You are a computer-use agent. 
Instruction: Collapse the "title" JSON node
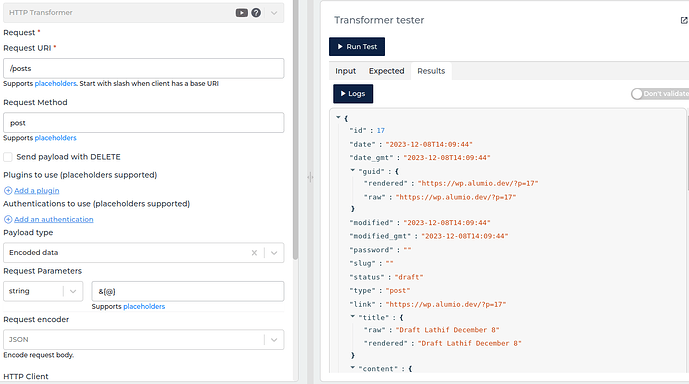(x=352, y=316)
